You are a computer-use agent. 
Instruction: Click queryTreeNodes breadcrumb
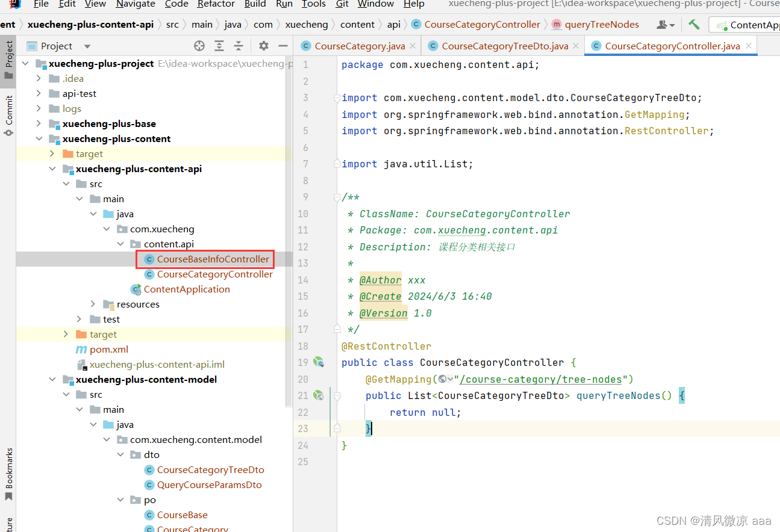click(595, 25)
